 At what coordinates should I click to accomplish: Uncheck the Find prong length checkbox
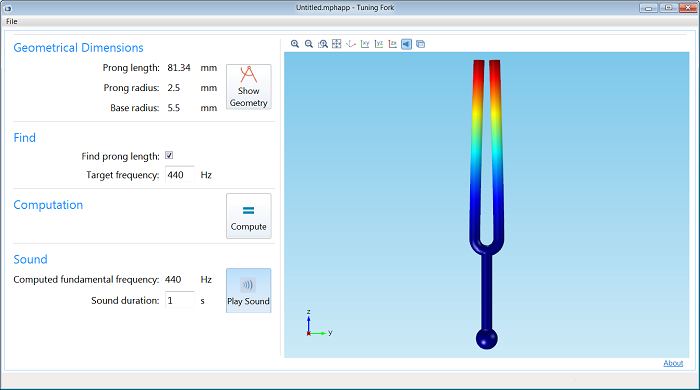[169, 155]
